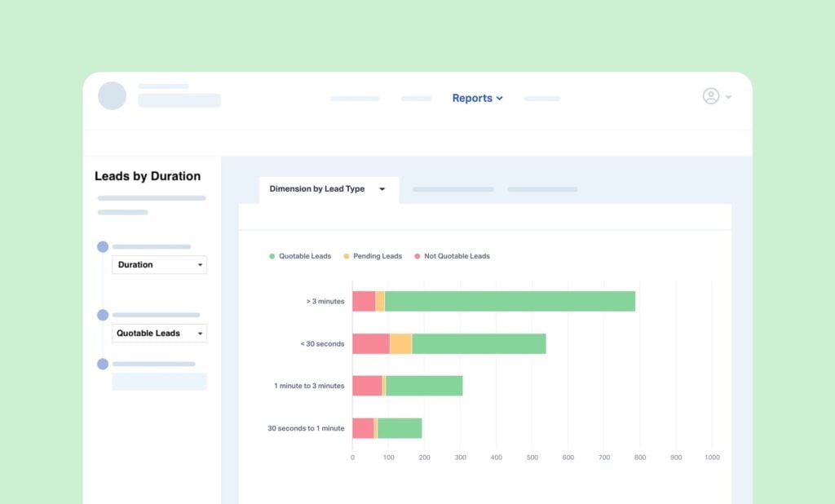Click the third step circle in sidebar

(103, 364)
